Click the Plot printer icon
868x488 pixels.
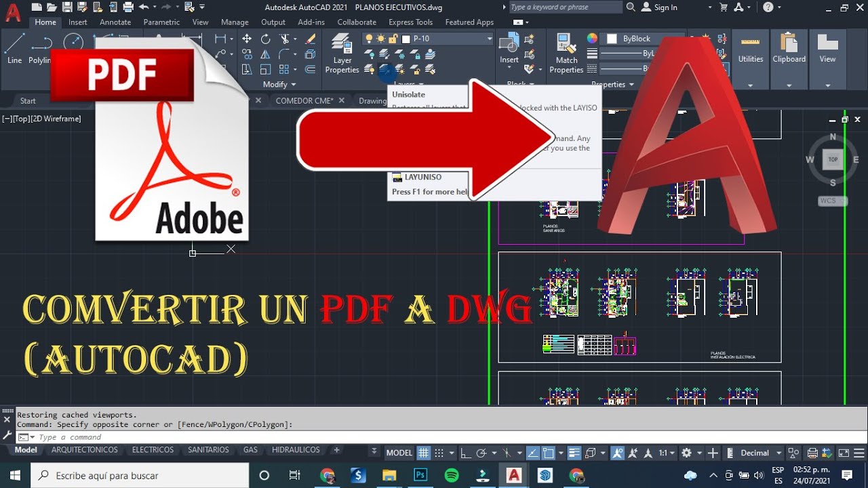pyautogui.click(x=129, y=7)
